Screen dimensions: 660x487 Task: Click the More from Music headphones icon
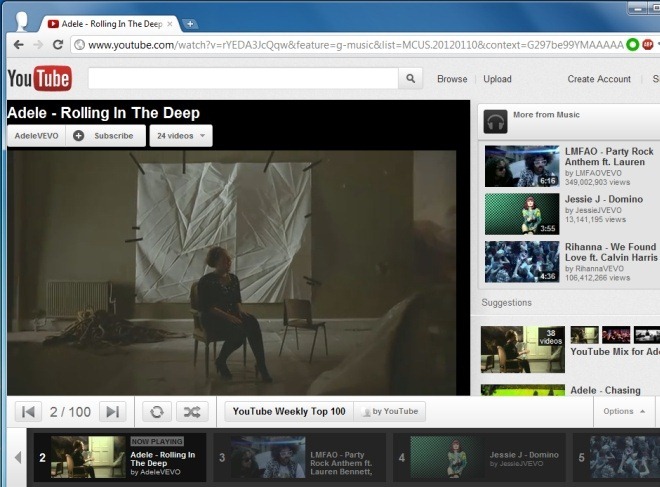(x=495, y=122)
